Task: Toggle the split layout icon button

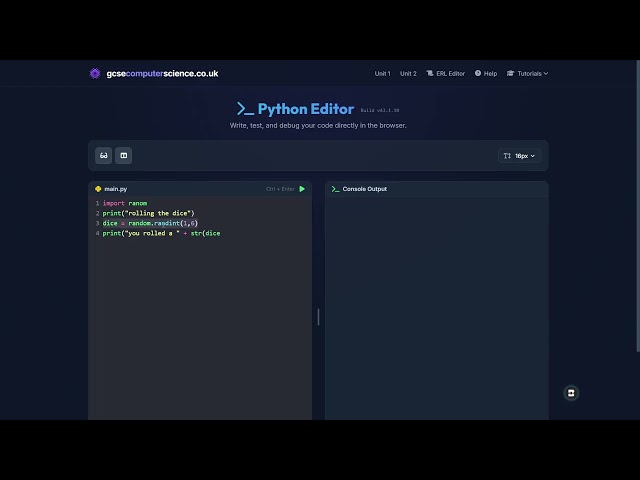Action: click(x=124, y=156)
